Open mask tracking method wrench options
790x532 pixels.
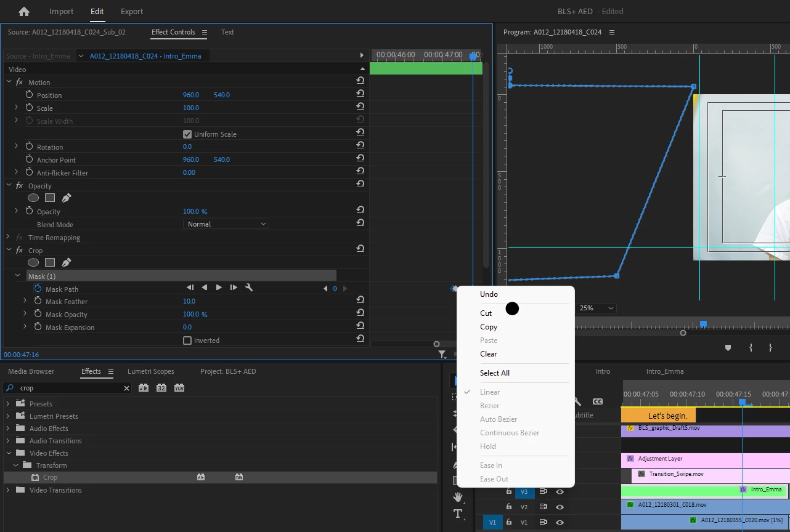pos(249,288)
